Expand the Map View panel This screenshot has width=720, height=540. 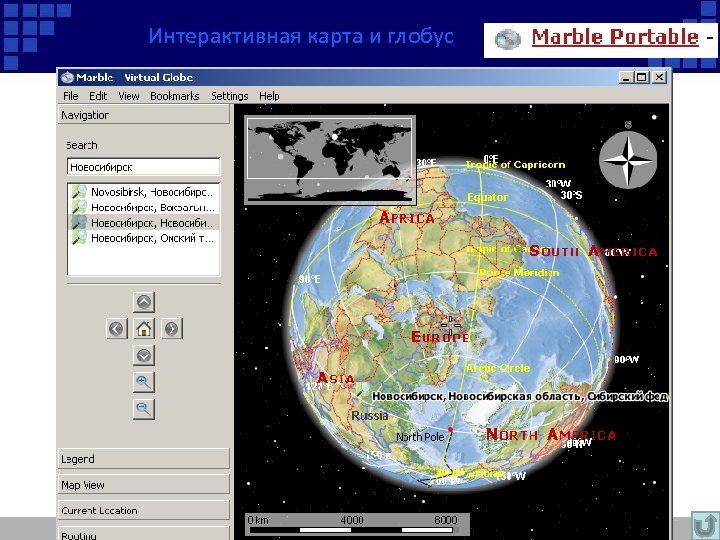click(144, 484)
